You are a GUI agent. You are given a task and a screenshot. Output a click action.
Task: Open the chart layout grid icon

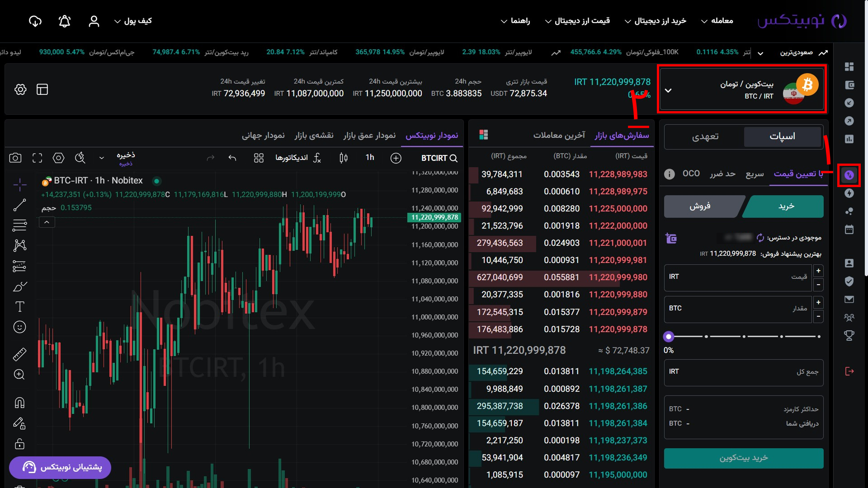pyautogui.click(x=259, y=158)
